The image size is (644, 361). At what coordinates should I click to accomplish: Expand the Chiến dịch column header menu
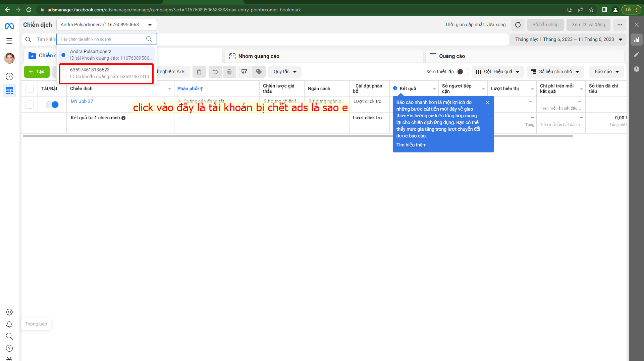(x=170, y=89)
